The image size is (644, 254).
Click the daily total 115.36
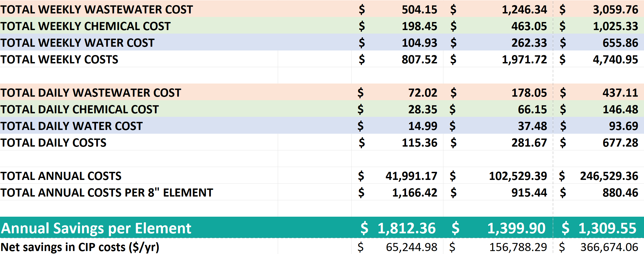(419, 143)
